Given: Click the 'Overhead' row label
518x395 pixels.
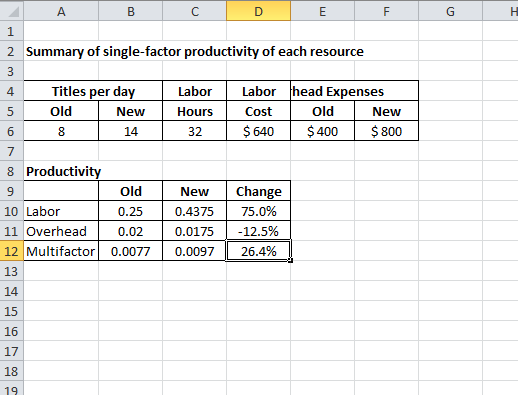Looking at the screenshot, I should click(61, 231).
